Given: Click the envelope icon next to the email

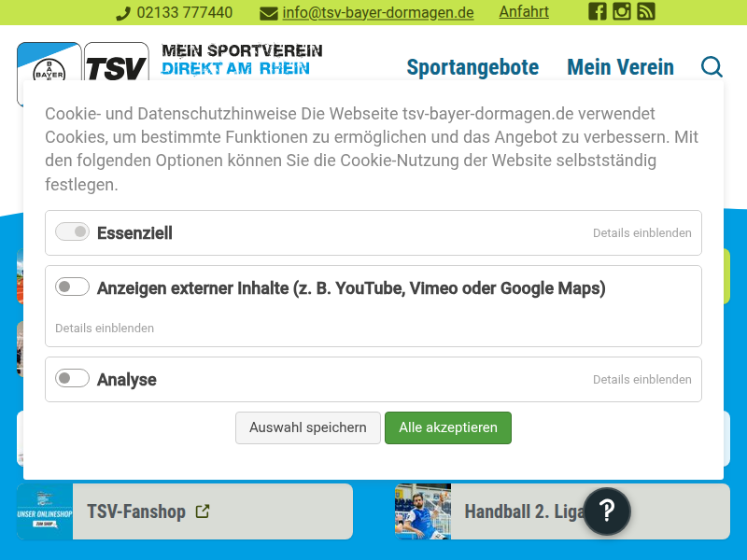Looking at the screenshot, I should pos(269,14).
